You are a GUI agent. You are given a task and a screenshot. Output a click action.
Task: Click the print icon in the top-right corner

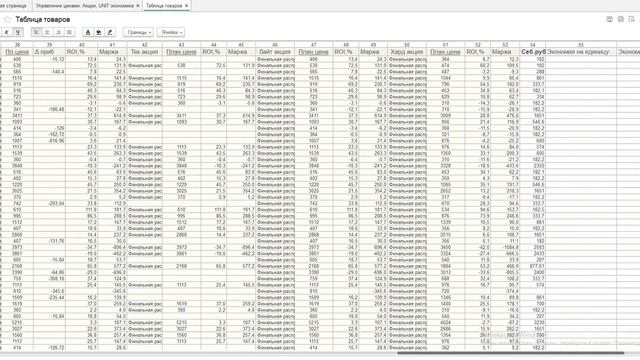[x=620, y=19]
